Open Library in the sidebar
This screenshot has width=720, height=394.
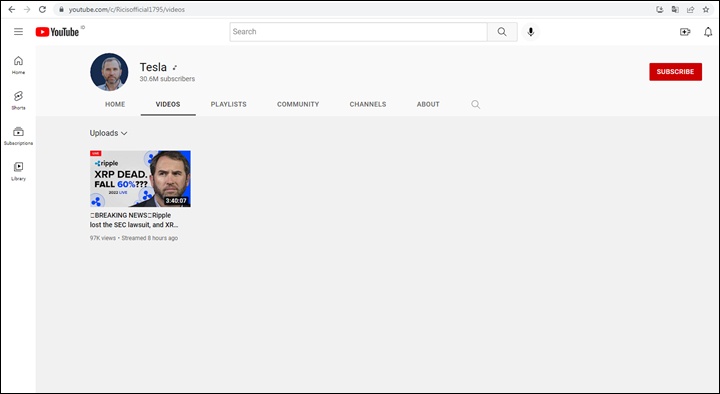18,171
